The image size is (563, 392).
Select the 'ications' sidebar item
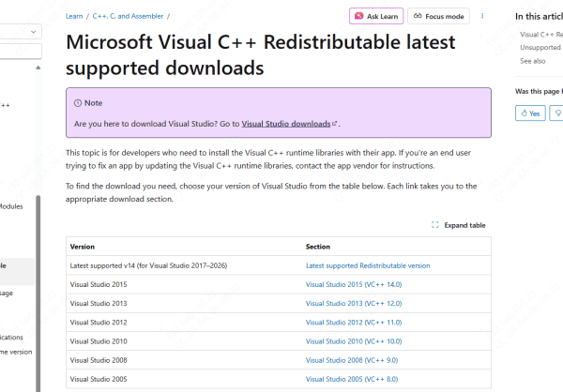click(11, 338)
